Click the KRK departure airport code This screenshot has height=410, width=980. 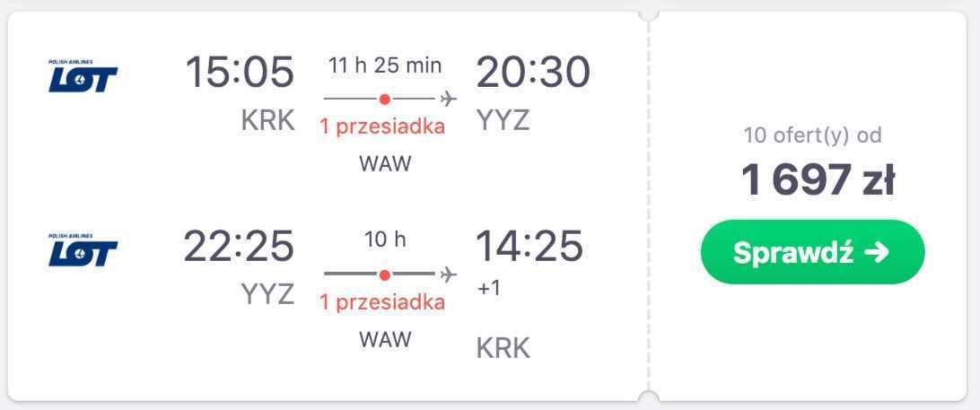pyautogui.click(x=267, y=120)
